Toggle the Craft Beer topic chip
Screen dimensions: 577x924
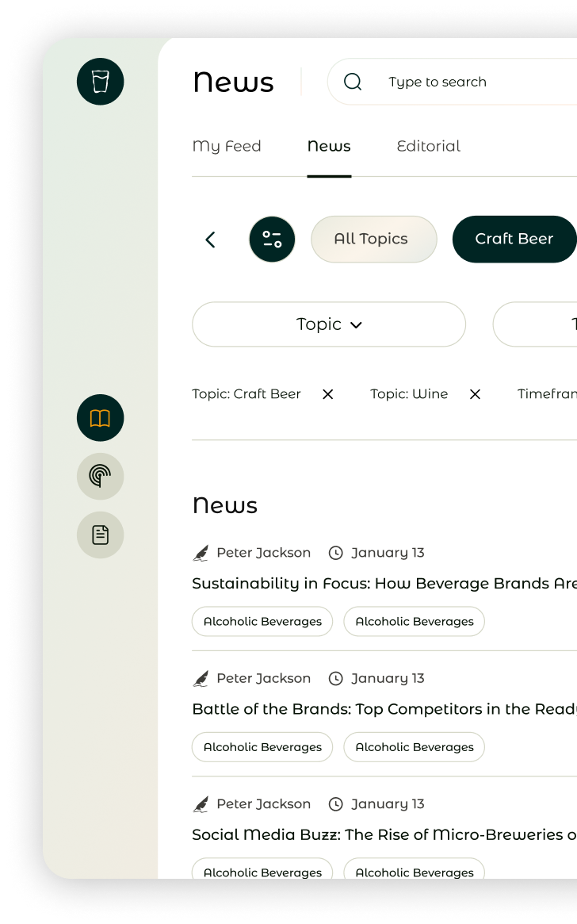pyautogui.click(x=514, y=239)
